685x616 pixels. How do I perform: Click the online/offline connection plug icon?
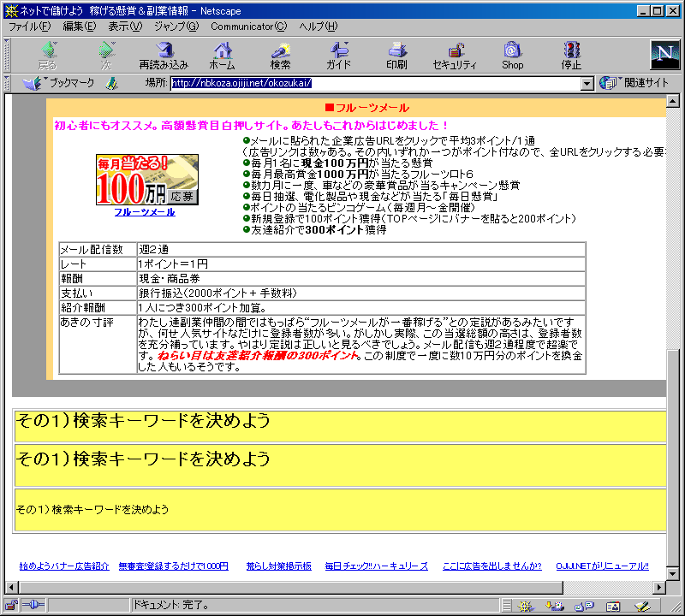point(33,605)
